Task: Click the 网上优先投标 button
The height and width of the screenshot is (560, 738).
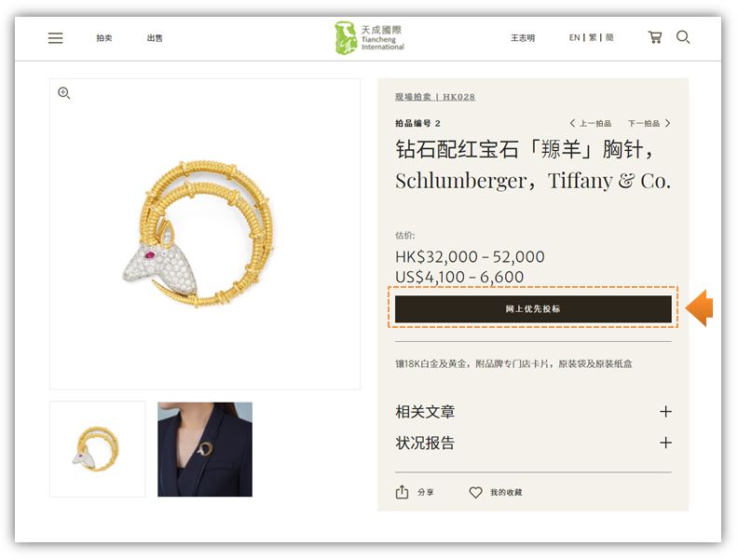Action: point(533,308)
